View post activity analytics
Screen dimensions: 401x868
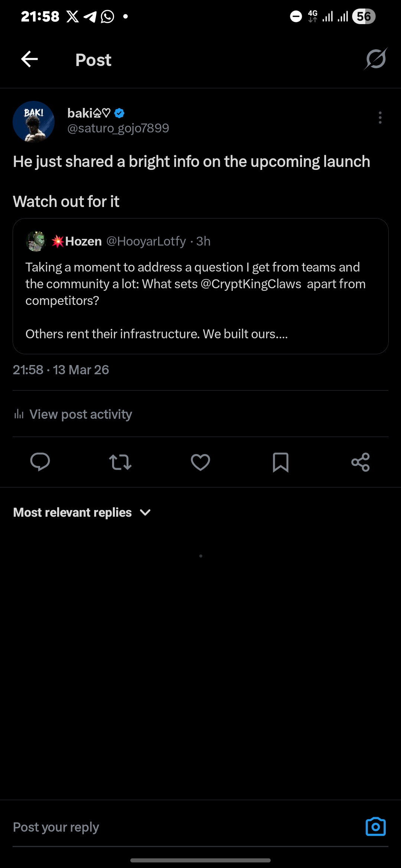click(73, 414)
